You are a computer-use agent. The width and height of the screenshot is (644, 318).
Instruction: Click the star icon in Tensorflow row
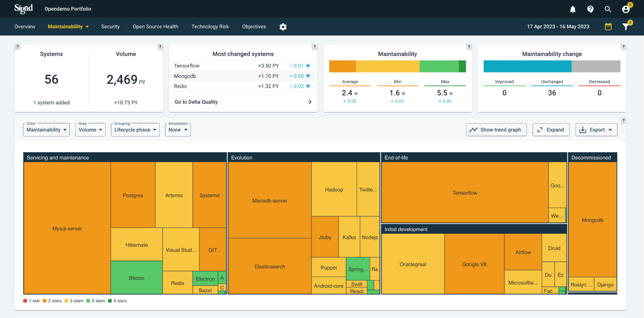pyautogui.click(x=308, y=65)
